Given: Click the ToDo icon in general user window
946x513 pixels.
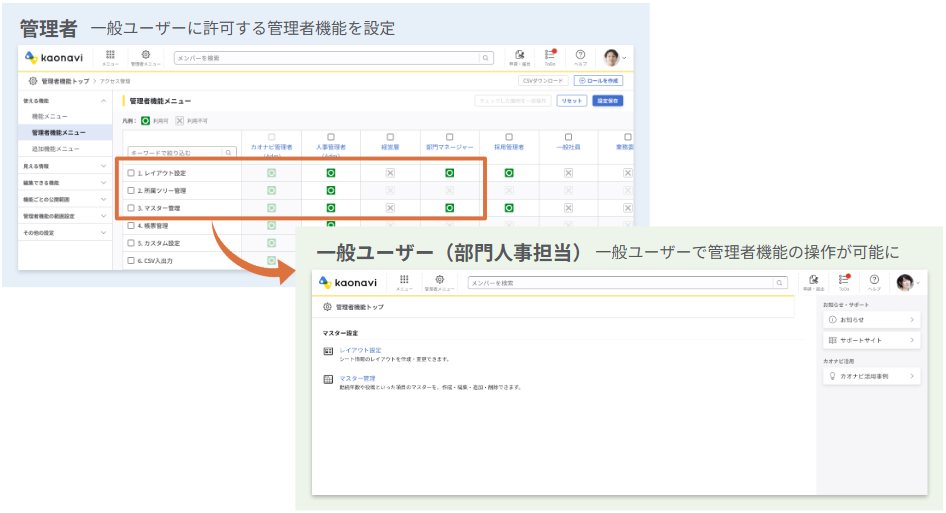Looking at the screenshot, I should tap(844, 281).
